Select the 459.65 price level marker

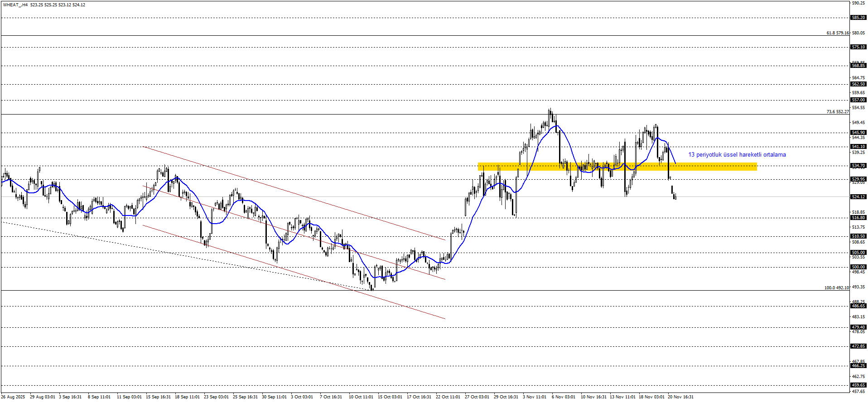[x=858, y=385]
